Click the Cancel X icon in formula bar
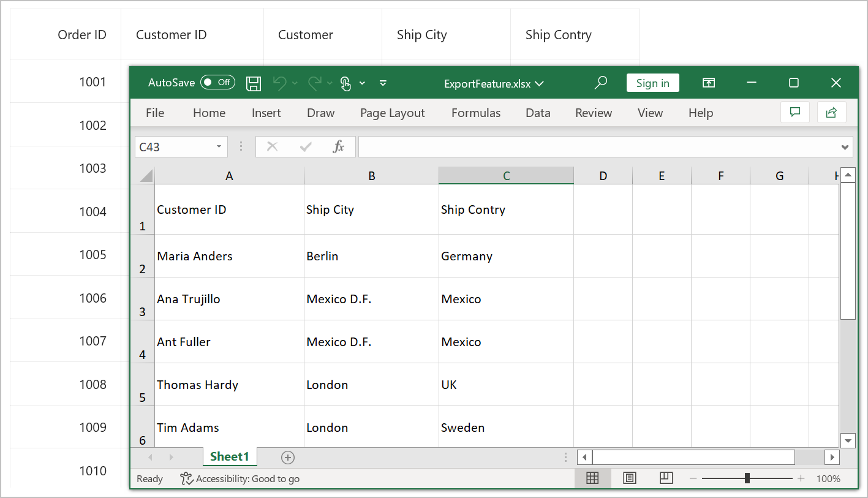The width and height of the screenshot is (868, 498). (273, 146)
